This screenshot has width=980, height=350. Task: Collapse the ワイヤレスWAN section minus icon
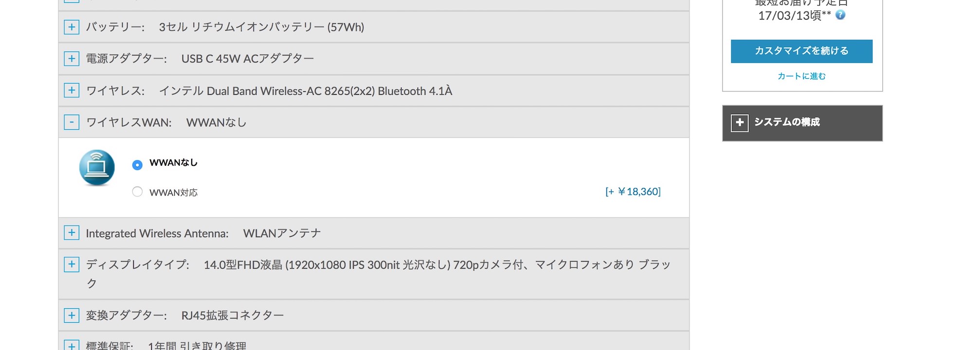pyautogui.click(x=72, y=122)
